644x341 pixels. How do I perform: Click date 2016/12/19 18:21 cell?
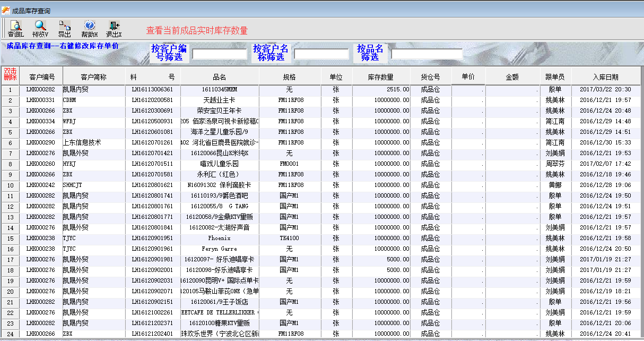pos(605,292)
